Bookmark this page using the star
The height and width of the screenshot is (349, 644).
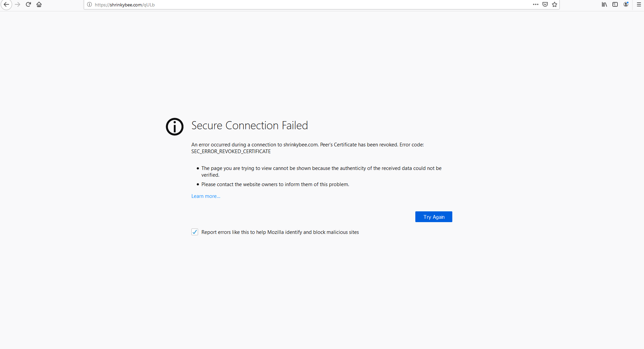554,4
